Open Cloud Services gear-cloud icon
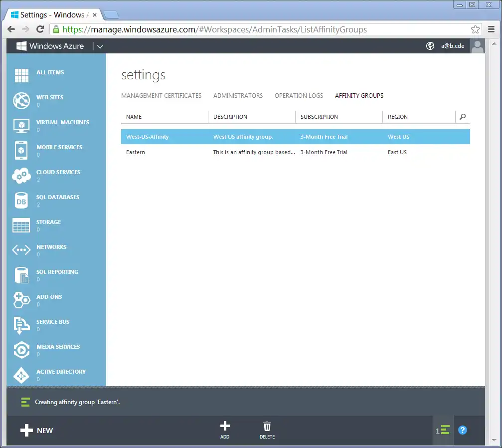This screenshot has height=448, width=502. click(21, 176)
